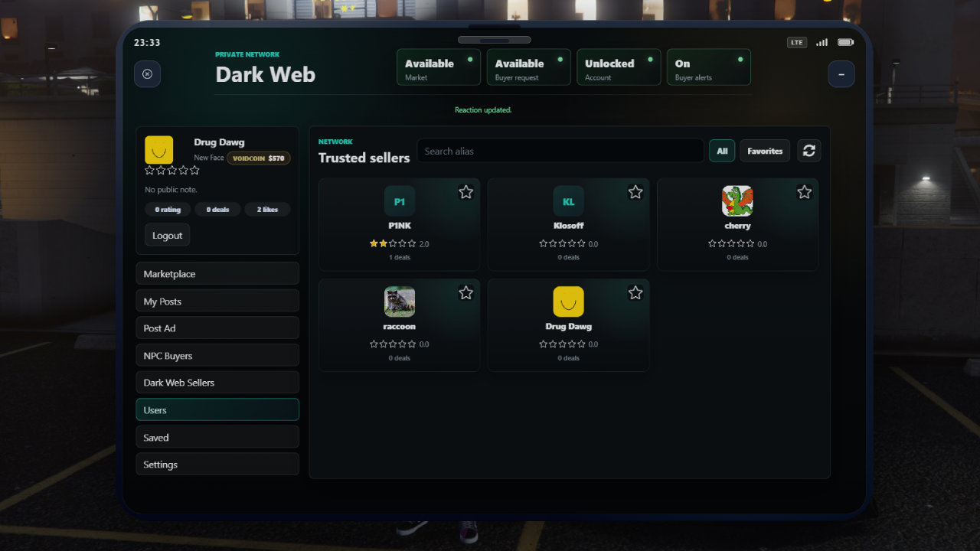Go to My Posts
This screenshot has width=980, height=551.
[x=217, y=301]
